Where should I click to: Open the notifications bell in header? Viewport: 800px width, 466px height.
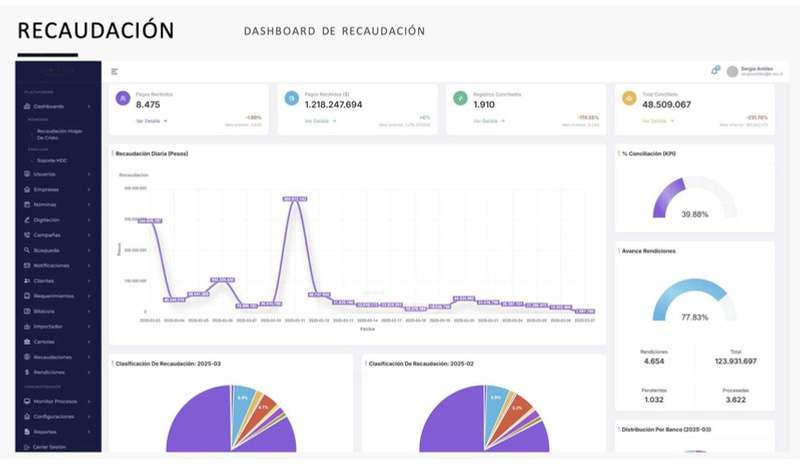[715, 71]
